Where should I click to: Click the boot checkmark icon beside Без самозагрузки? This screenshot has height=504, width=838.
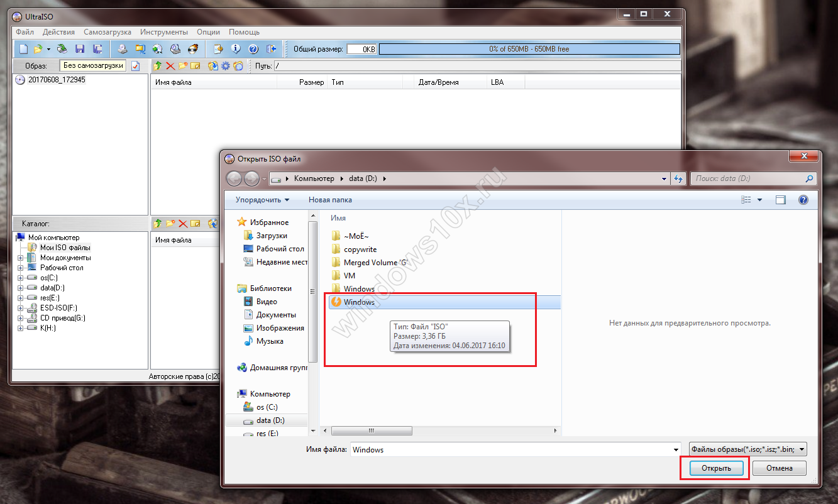pos(135,66)
